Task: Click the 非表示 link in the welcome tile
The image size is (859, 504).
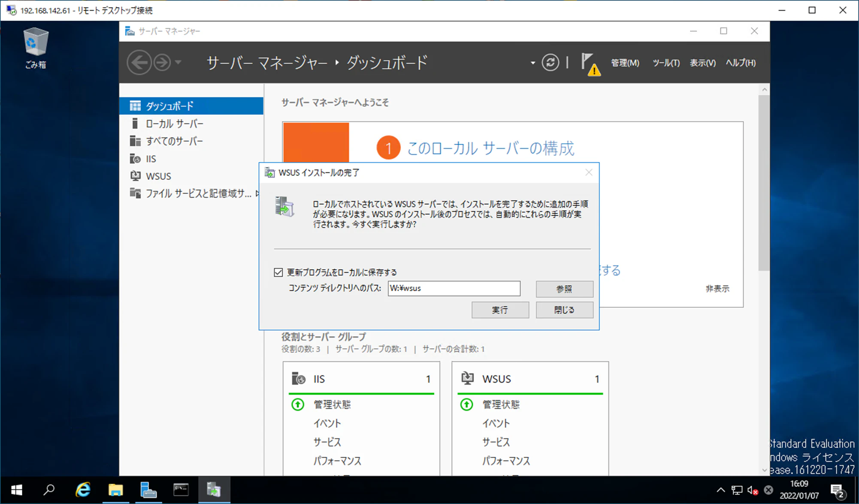Action: 717,289
